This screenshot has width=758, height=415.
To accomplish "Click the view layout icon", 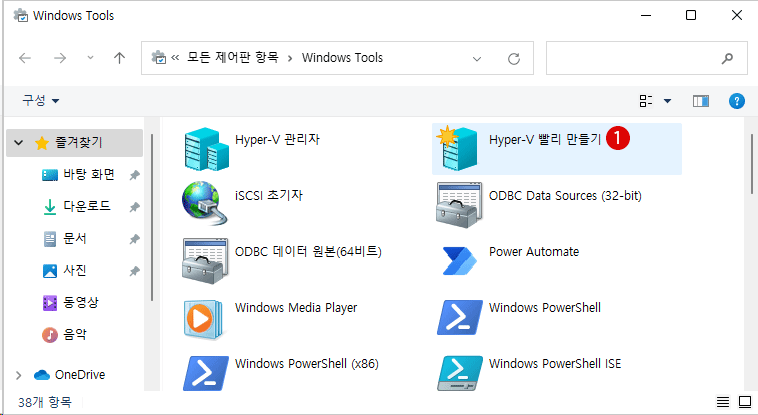I will 646,101.
